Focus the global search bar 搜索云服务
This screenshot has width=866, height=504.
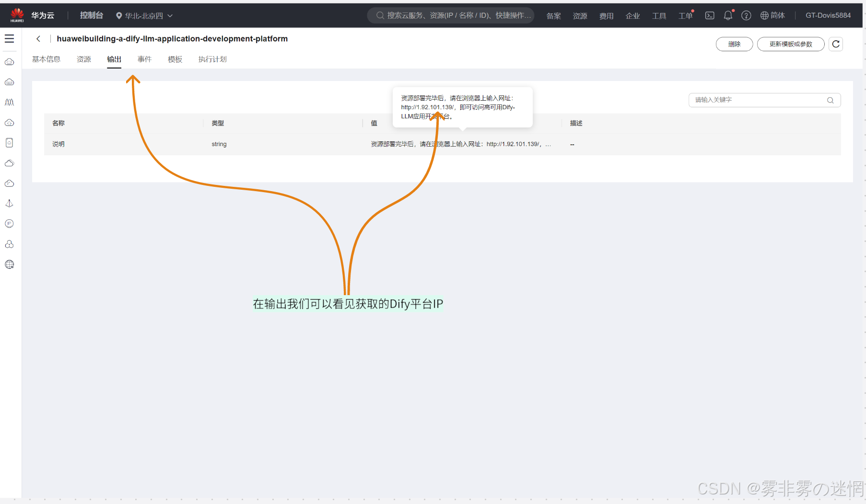click(451, 15)
